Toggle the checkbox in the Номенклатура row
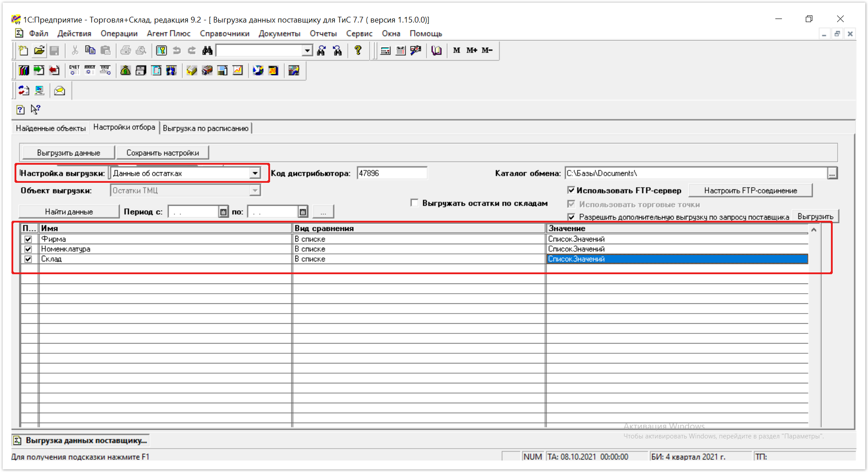Image resolution: width=868 pixels, height=472 pixels. 28,249
